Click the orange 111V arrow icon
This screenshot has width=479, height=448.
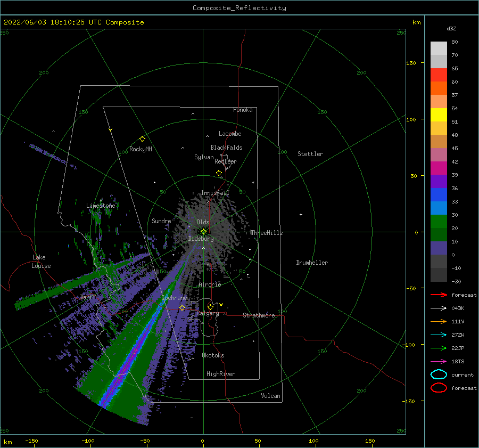[439, 321]
